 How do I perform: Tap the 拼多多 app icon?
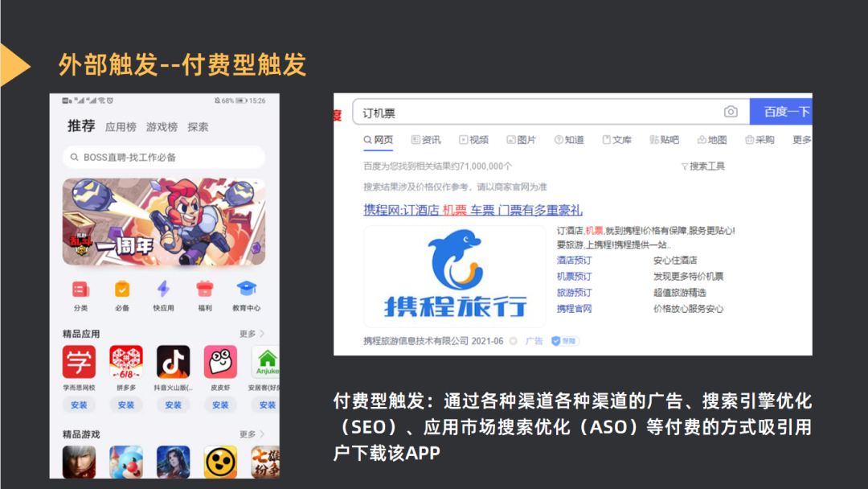125,362
